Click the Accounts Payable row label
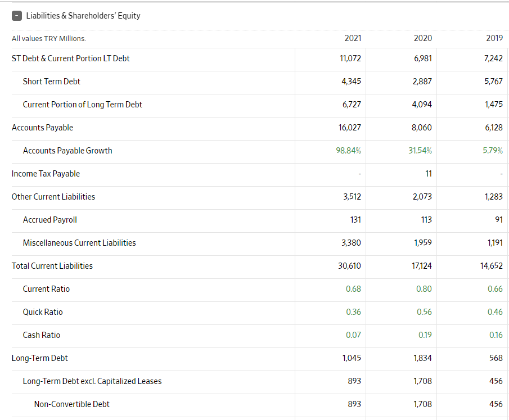Image resolution: width=509 pixels, height=420 pixels. point(42,128)
